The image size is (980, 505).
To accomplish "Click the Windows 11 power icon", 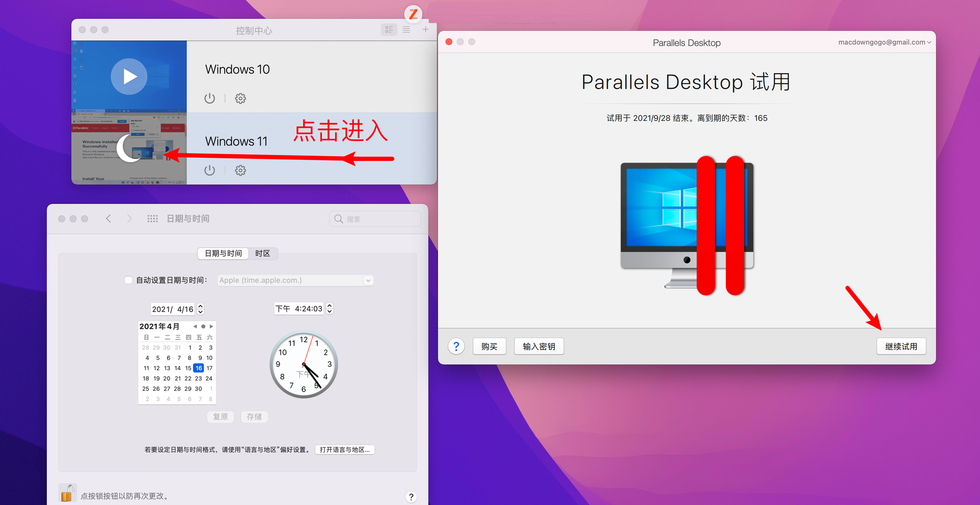I will coord(210,170).
